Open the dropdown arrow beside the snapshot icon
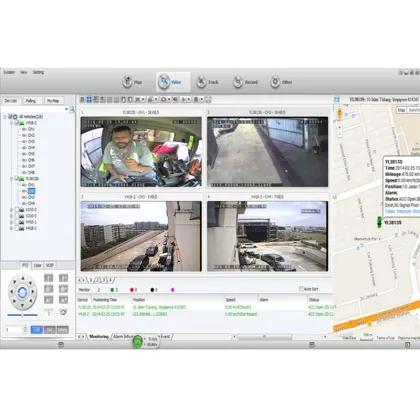 [169, 99]
